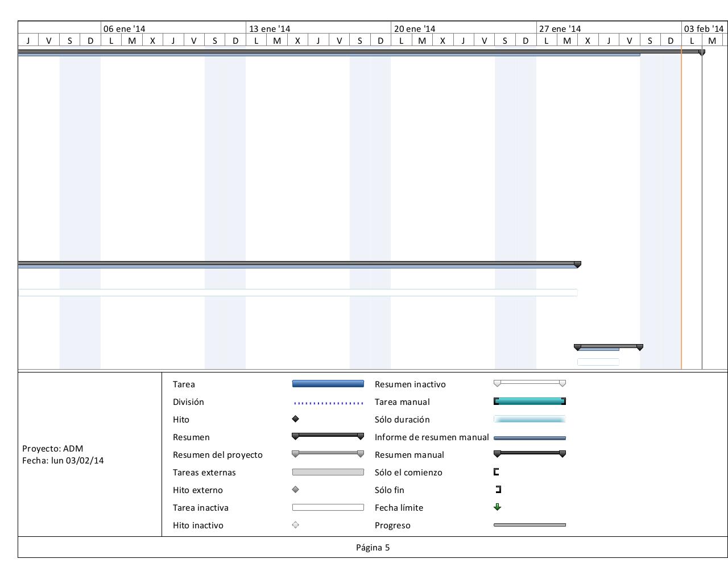Viewport: 728px width, 567px height.
Task: Select the Resumen inactivo bar symbol
Action: click(530, 383)
